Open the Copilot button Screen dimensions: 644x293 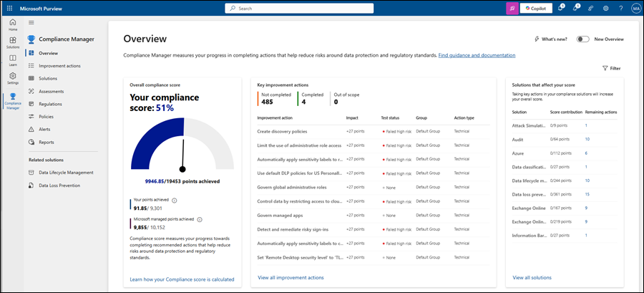point(536,9)
